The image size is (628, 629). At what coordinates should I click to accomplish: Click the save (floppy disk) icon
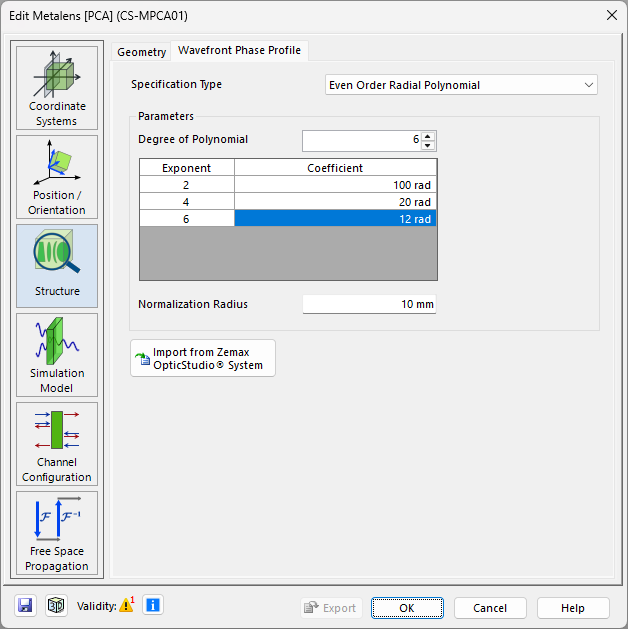click(x=25, y=605)
